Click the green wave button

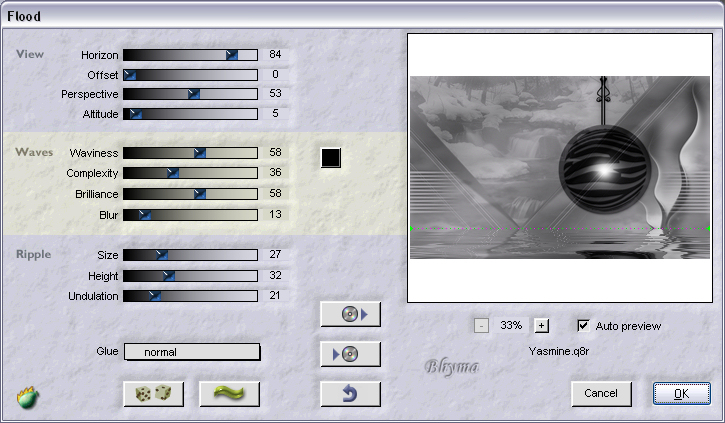(229, 394)
